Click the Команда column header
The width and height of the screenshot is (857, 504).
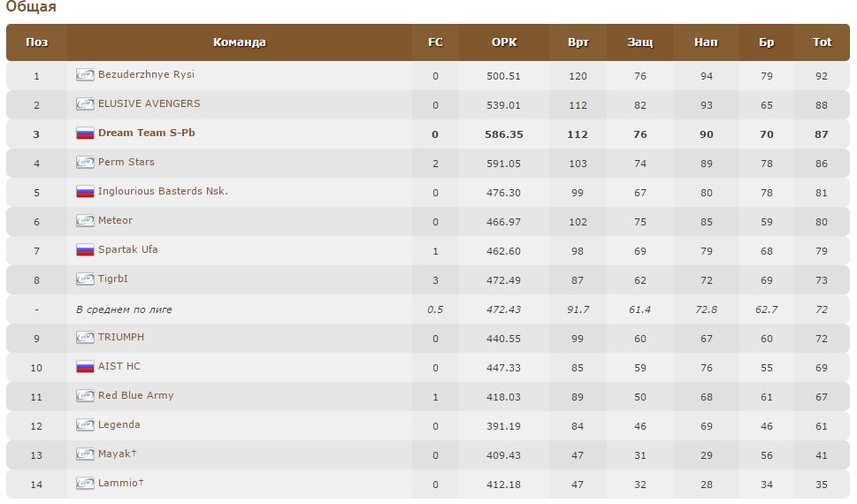click(x=239, y=42)
